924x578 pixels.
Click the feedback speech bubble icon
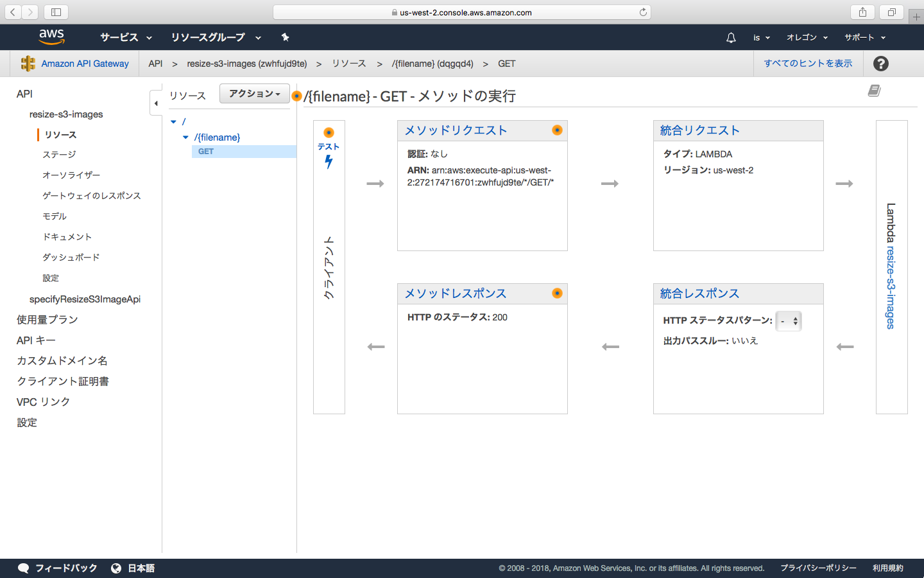coord(24,568)
